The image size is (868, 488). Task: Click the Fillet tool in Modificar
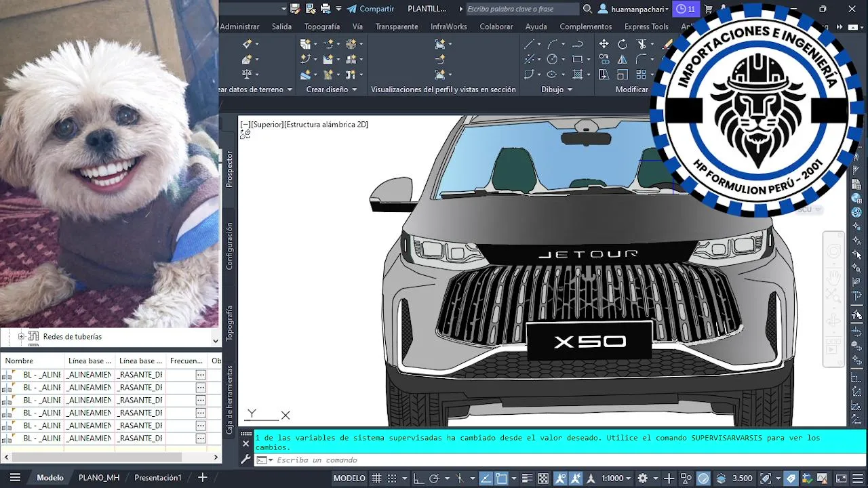[x=642, y=59]
